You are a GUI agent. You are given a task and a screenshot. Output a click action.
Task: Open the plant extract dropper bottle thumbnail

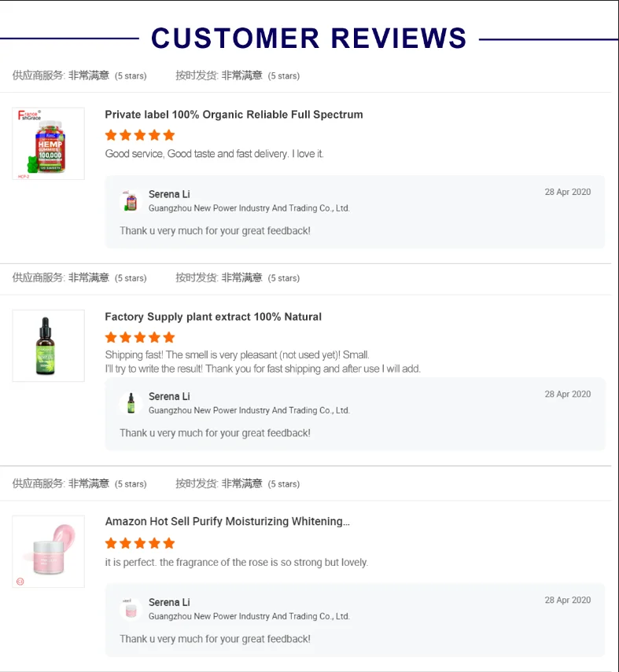coord(48,346)
